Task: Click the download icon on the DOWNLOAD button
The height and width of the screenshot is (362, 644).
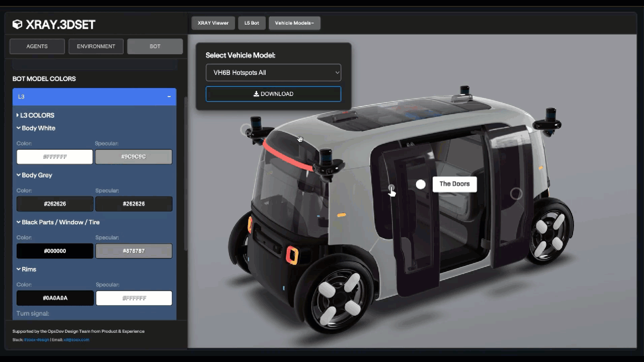Action: pos(256,94)
